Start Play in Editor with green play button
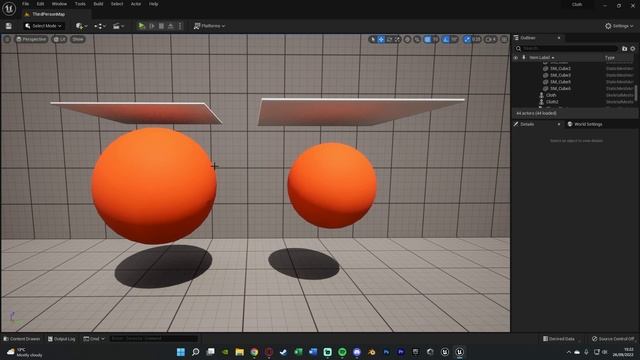The height and width of the screenshot is (360, 640). click(141, 26)
